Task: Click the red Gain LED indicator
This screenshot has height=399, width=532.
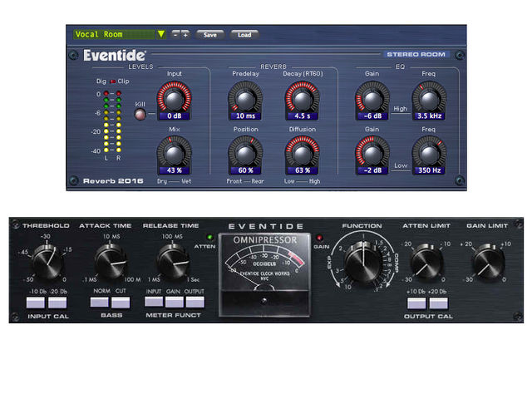Action: [319, 238]
